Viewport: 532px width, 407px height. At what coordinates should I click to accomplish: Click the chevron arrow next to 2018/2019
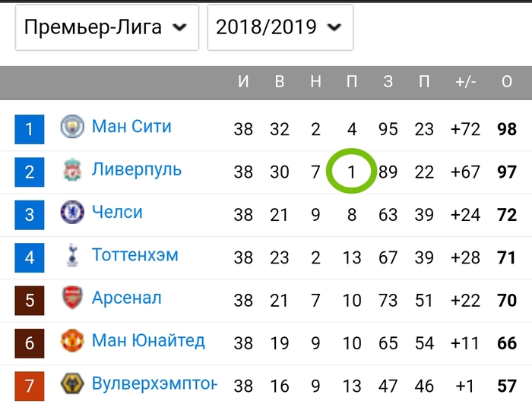click(334, 27)
